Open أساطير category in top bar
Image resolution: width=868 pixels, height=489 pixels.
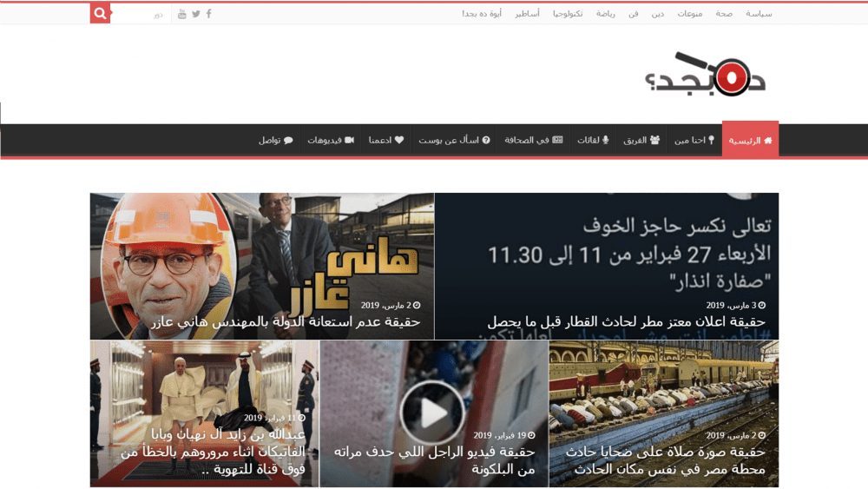pos(527,14)
